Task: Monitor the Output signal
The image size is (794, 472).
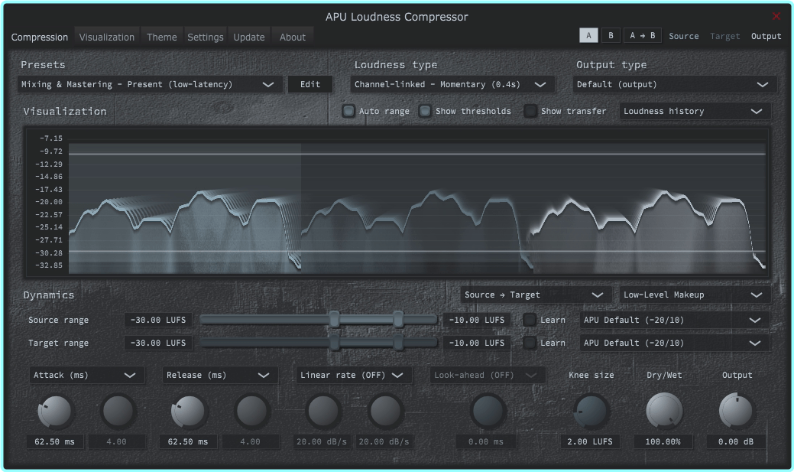Action: (766, 36)
